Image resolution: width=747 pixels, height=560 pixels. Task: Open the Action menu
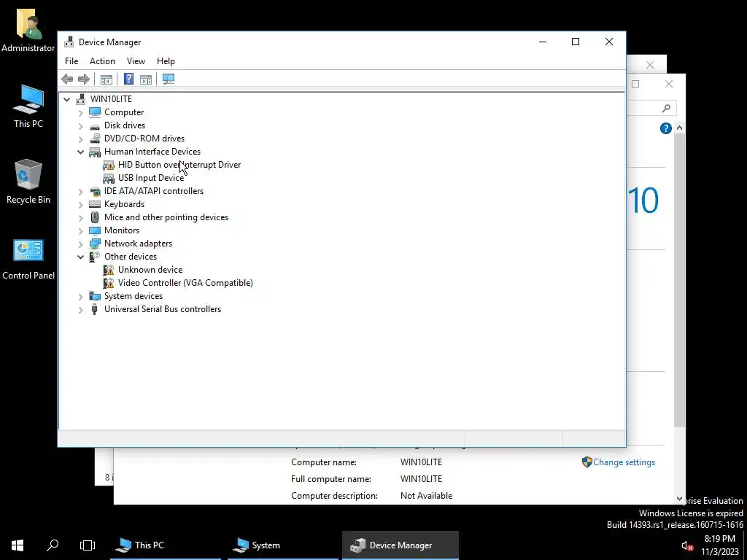(102, 61)
